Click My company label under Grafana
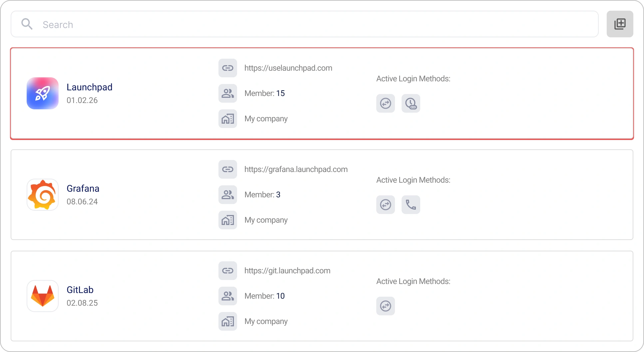This screenshot has width=644, height=352. [x=266, y=220]
